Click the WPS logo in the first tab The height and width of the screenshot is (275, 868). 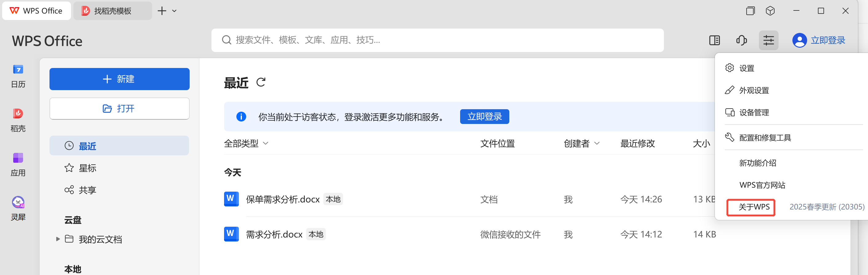[x=14, y=11]
